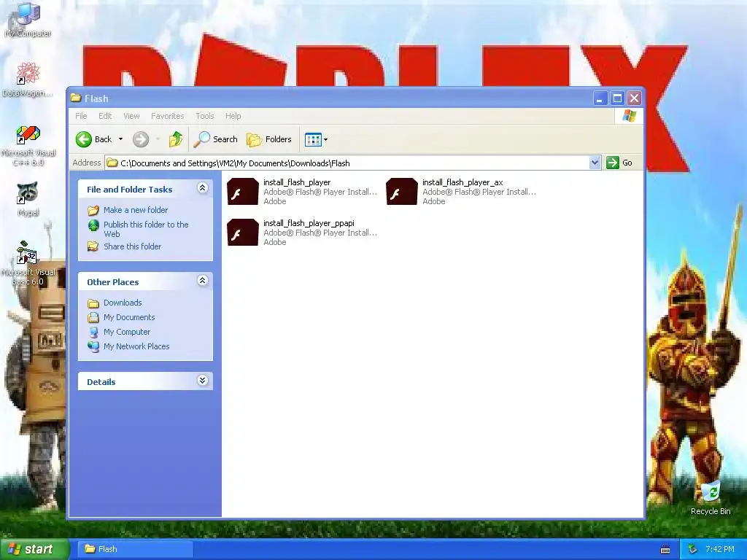747x560 pixels.
Task: Select the install_flash_player_ppapi file icon
Action: (x=243, y=233)
